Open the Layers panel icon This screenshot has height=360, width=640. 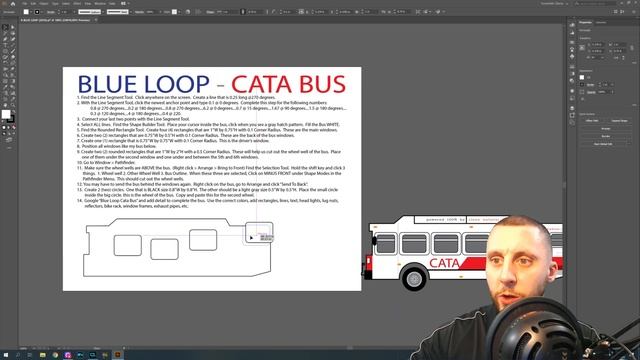click(x=572, y=108)
